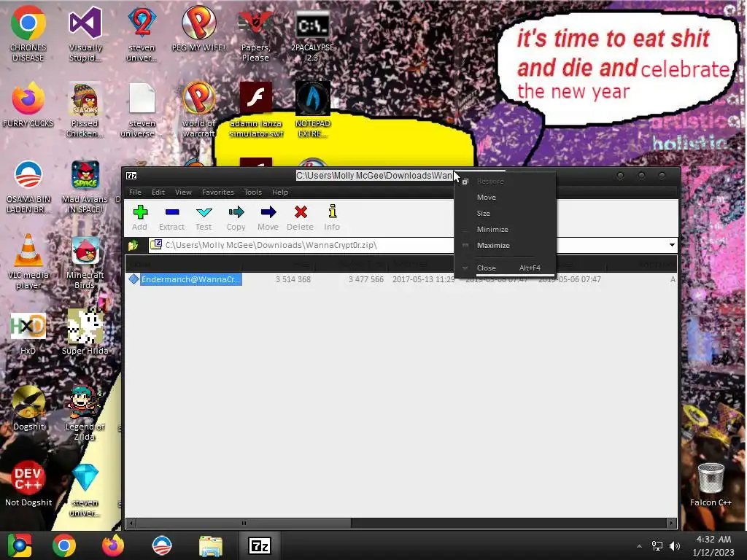Select Falcon C++ recycle bin icon
The width and height of the screenshot is (747, 560).
pyautogui.click(x=711, y=484)
